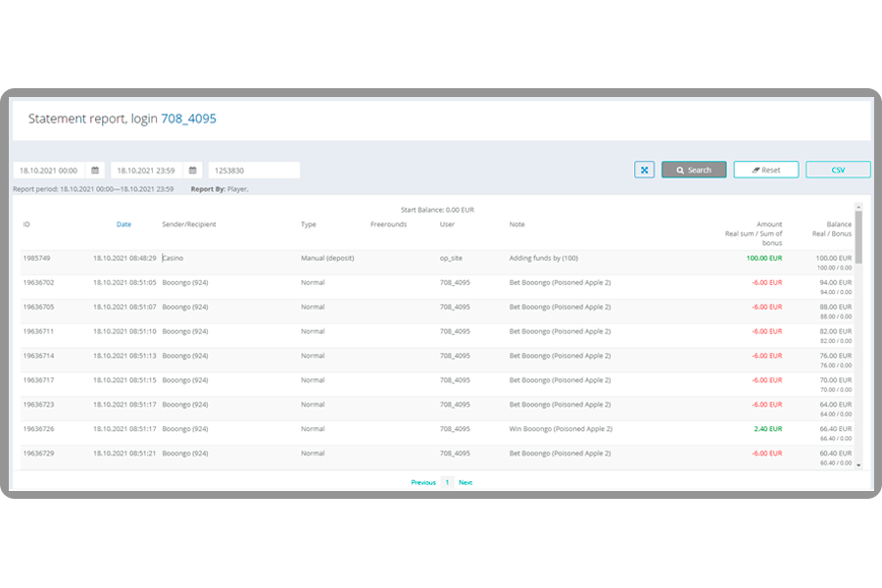Select transaction row ID 1985749
882x588 pixels.
coord(36,258)
